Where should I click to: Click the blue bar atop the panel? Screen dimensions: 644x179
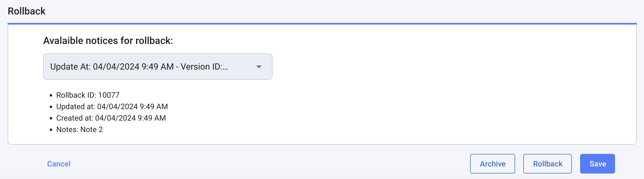[x=322, y=24]
